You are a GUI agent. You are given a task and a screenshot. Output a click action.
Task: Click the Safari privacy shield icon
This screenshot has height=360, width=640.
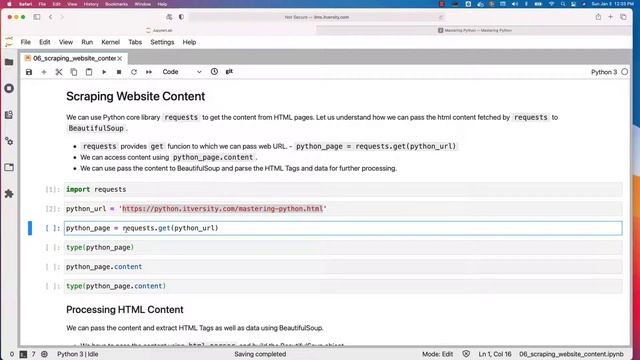click(181, 17)
